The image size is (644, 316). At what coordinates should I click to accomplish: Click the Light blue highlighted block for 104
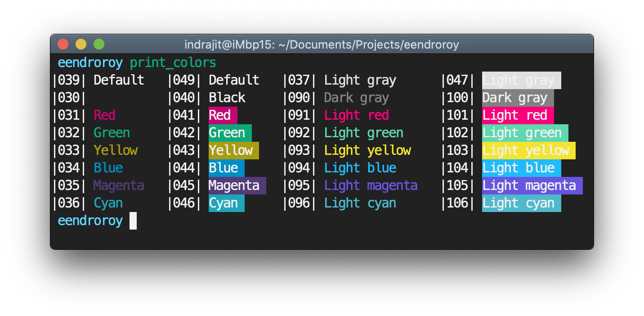pos(522,168)
